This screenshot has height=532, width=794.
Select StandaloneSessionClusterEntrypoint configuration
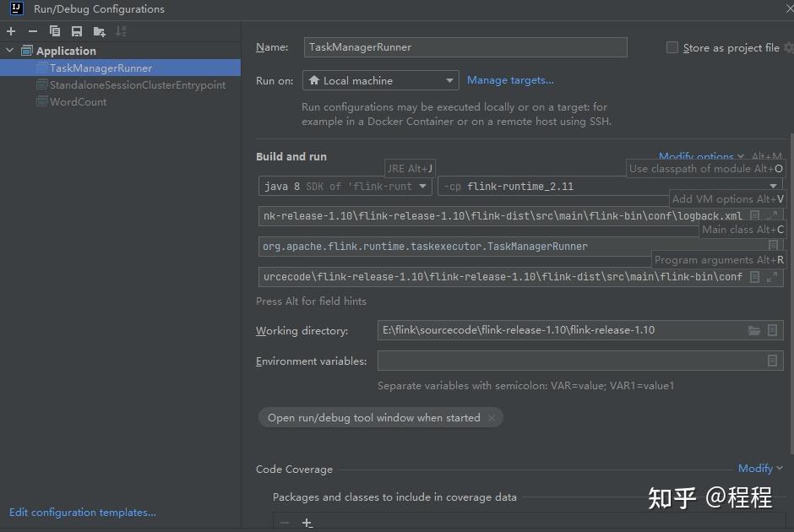[x=138, y=85]
